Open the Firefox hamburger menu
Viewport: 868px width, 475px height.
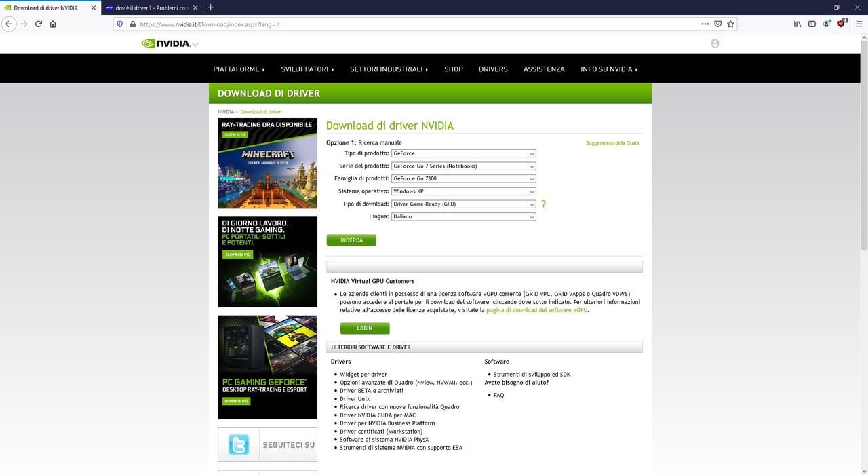pyautogui.click(x=859, y=24)
